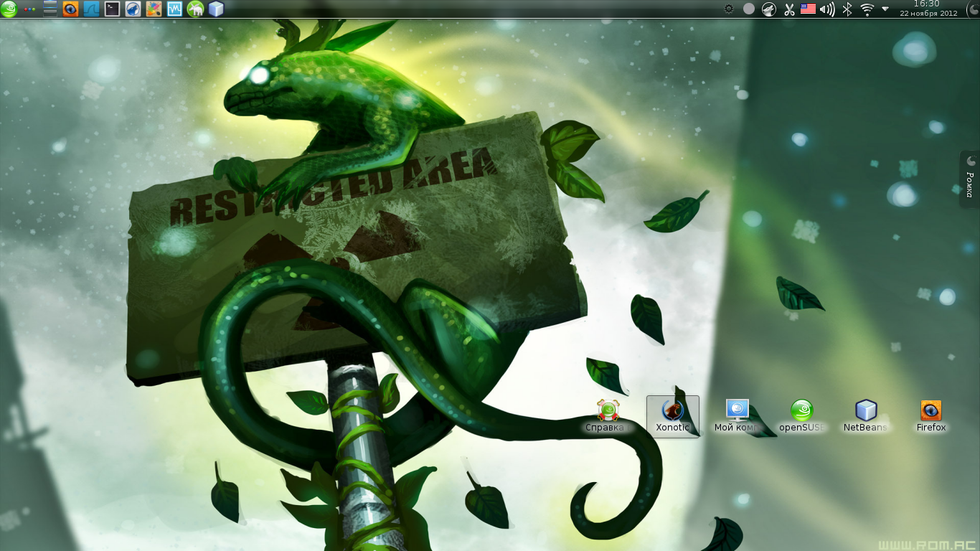Open the paint palette application
Image resolution: width=980 pixels, height=551 pixels.
coord(154,9)
